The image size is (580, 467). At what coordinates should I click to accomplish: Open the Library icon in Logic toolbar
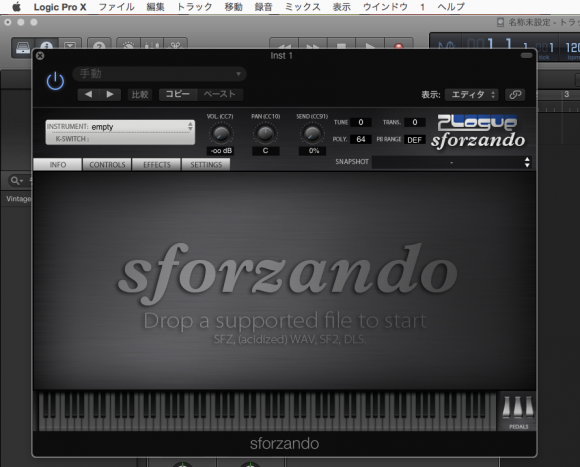point(23,47)
